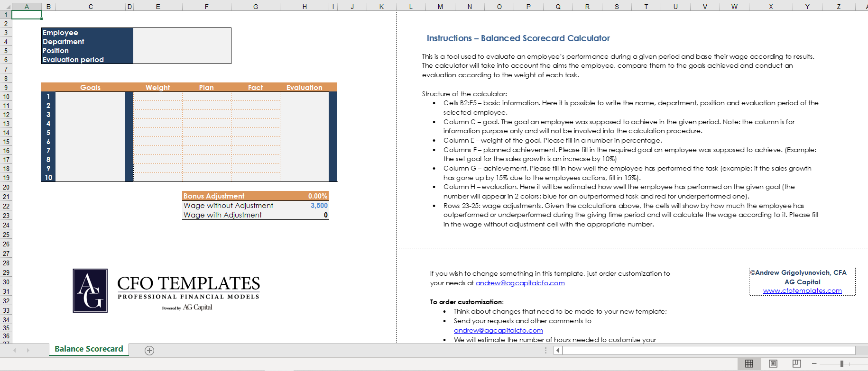Select column C header

pos(91,7)
